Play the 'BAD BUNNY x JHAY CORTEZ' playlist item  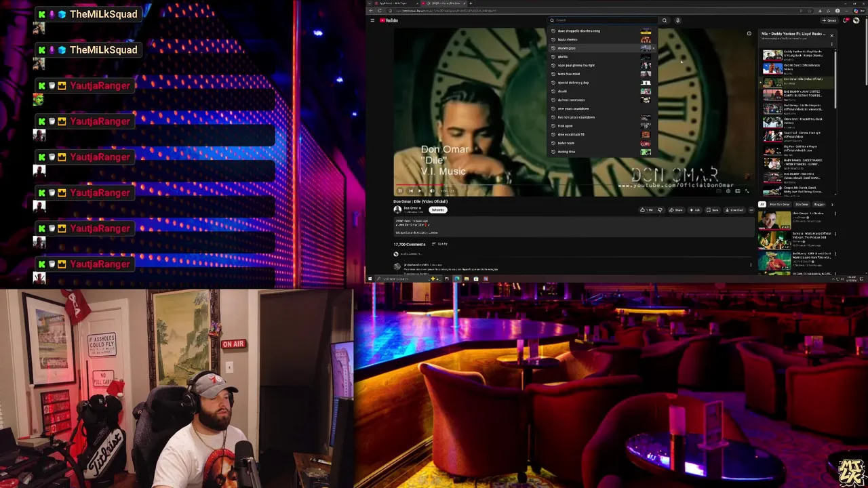tap(795, 95)
